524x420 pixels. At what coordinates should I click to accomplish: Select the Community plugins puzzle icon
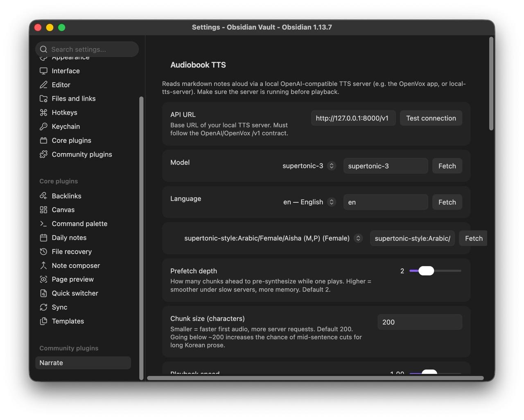click(43, 154)
